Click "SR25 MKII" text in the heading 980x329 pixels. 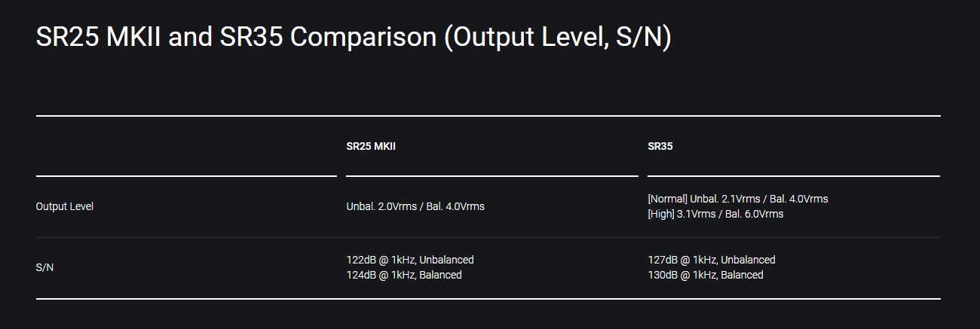point(99,37)
